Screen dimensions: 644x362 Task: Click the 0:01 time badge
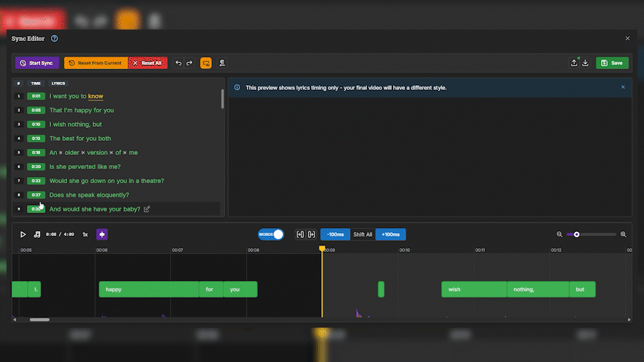point(36,96)
